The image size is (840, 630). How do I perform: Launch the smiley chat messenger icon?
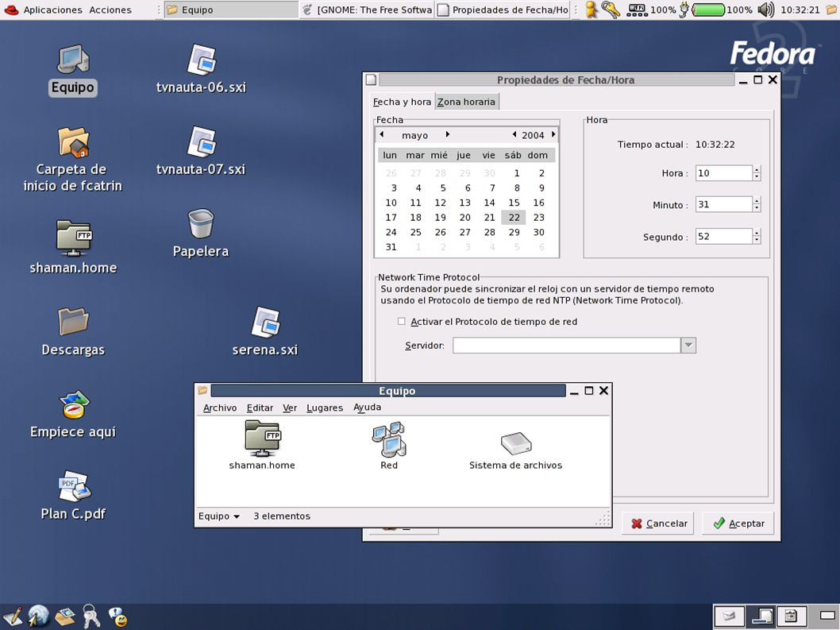(x=118, y=617)
